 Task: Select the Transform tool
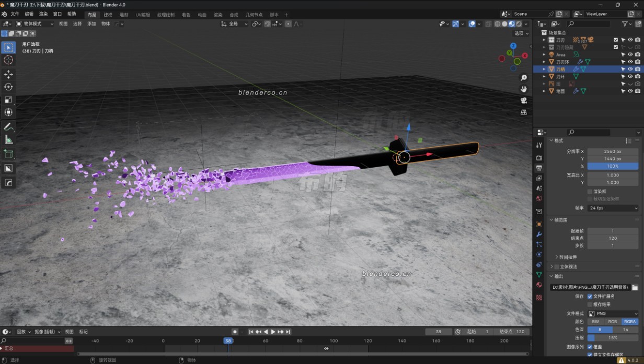(x=8, y=112)
